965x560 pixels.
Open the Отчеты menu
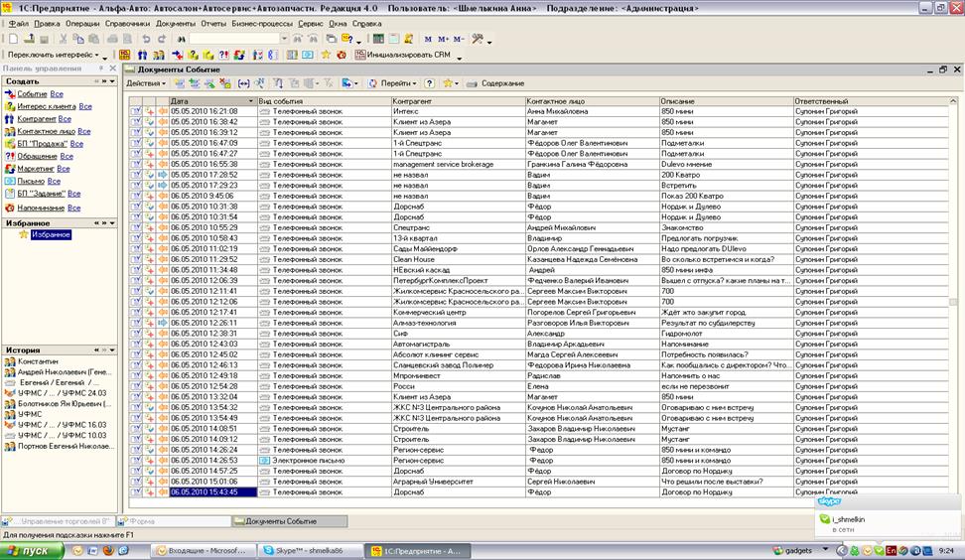[212, 22]
